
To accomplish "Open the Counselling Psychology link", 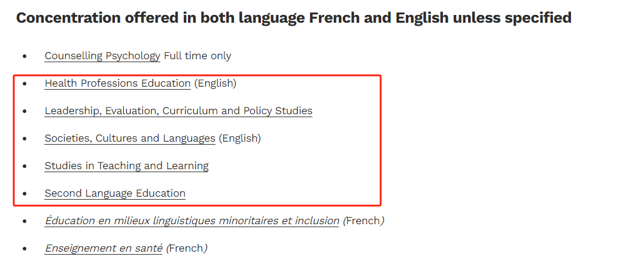I will click(102, 56).
